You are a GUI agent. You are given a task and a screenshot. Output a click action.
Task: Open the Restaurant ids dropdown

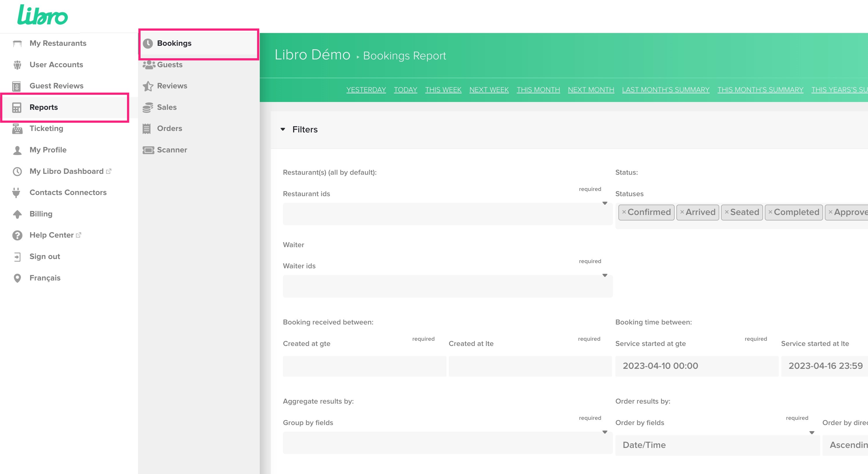[x=447, y=214]
